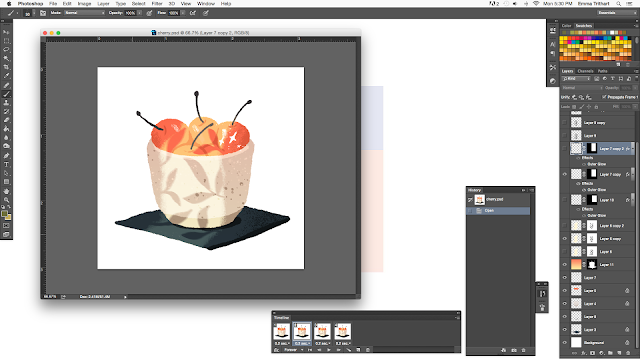Select the Path Selection tool

6,173
